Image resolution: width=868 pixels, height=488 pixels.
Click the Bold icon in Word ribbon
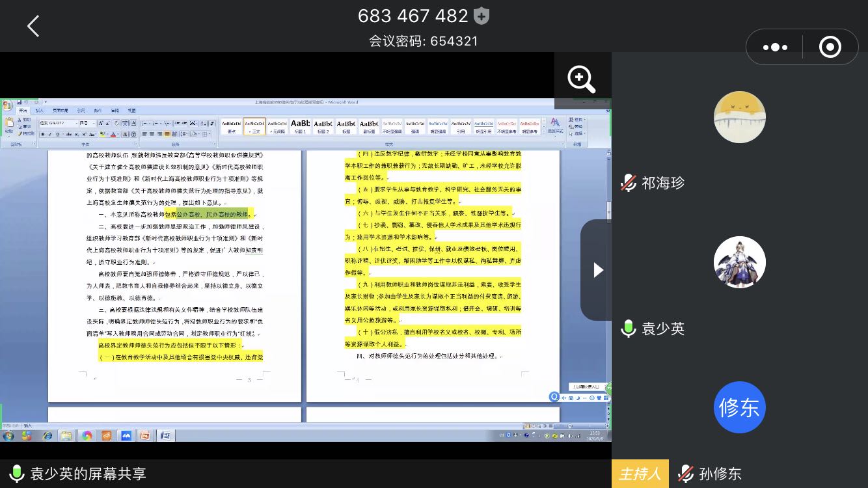click(43, 135)
